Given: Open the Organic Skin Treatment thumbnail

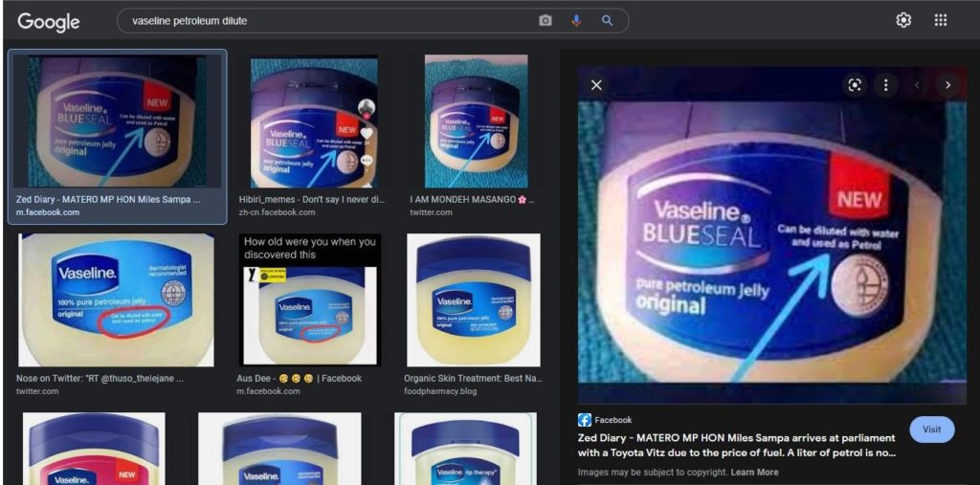Looking at the screenshot, I should coord(474,300).
